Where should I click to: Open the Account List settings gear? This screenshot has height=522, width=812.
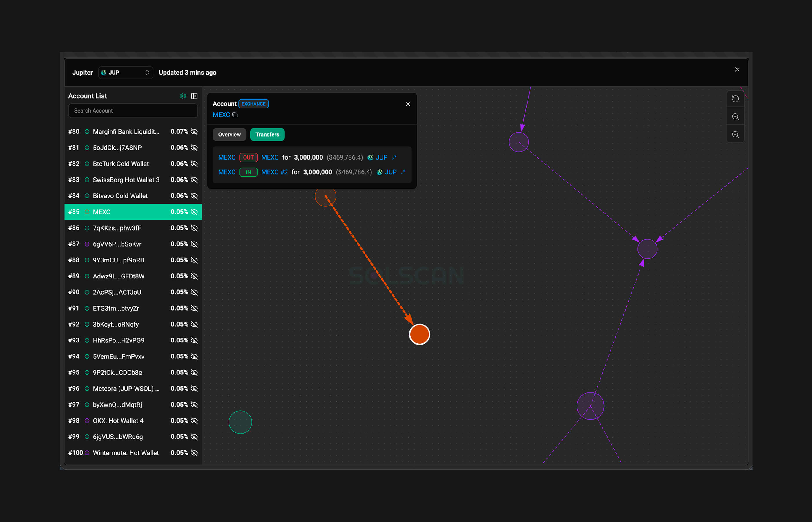183,96
